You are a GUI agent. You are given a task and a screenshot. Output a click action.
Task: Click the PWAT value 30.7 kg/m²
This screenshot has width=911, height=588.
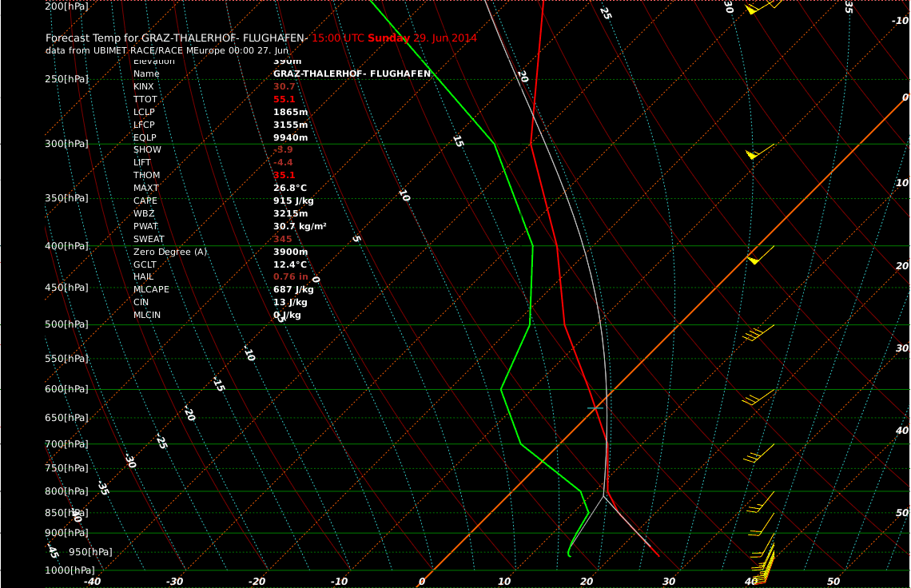300,227
